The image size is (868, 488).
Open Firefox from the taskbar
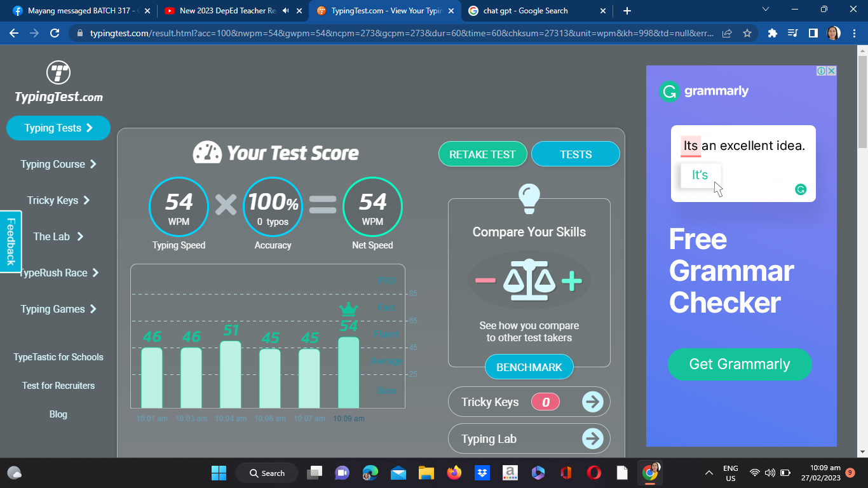[x=454, y=473]
